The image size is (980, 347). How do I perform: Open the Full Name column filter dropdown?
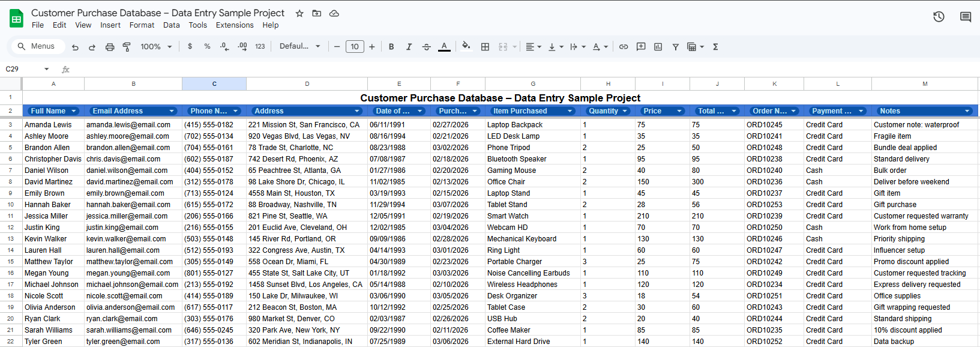point(74,111)
